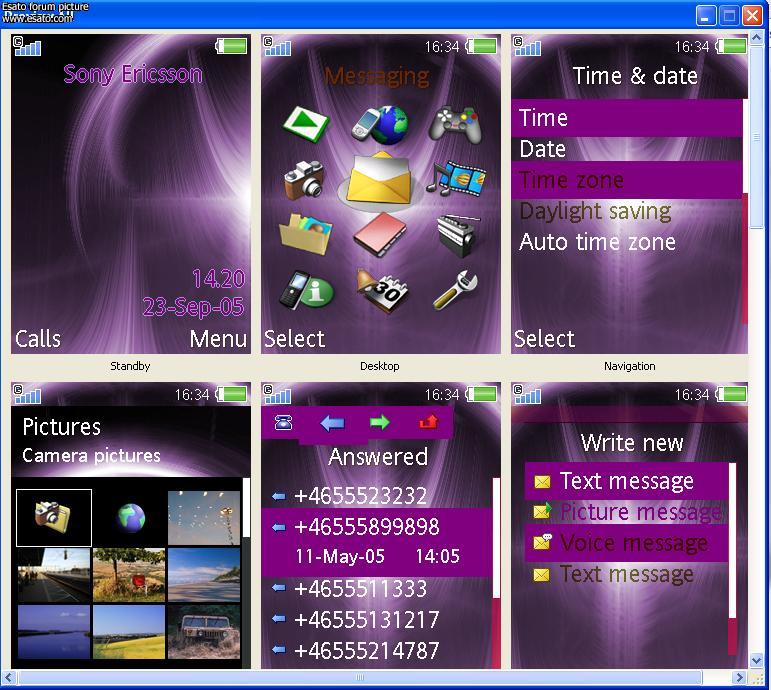The width and height of the screenshot is (771, 690).
Task: Open the red contacts book icon
Action: pyautogui.click(x=380, y=235)
